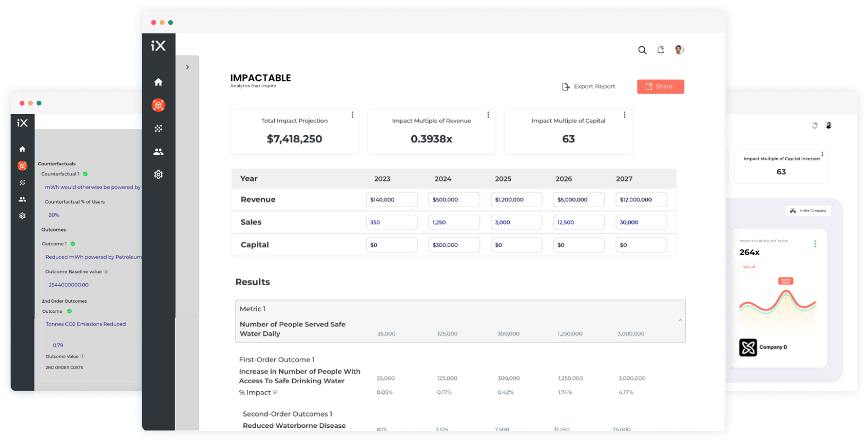Edit the 2023 Capital field $0
Viewport: 868px width, 441px height.
coord(392,245)
